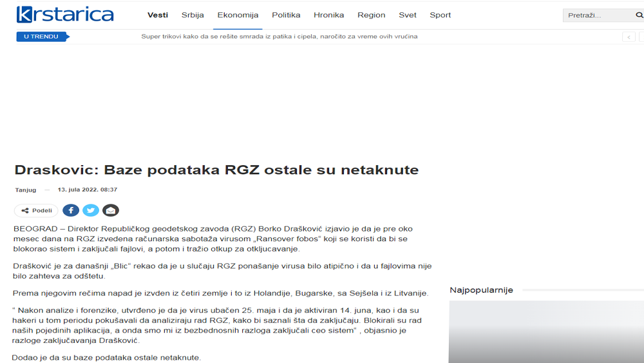The image size is (644, 363).
Task: Click the search magnifier icon
Action: point(639,15)
